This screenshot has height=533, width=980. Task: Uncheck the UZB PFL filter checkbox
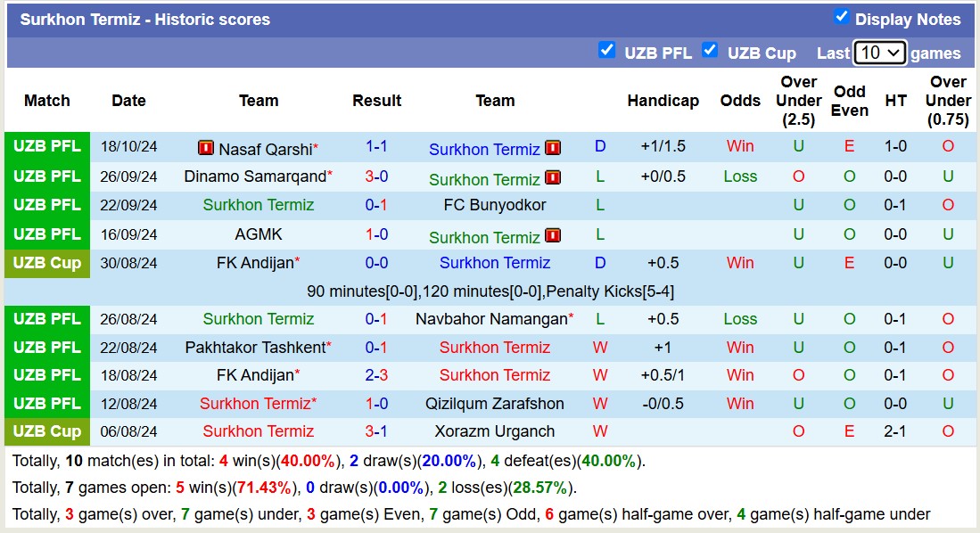[607, 51]
